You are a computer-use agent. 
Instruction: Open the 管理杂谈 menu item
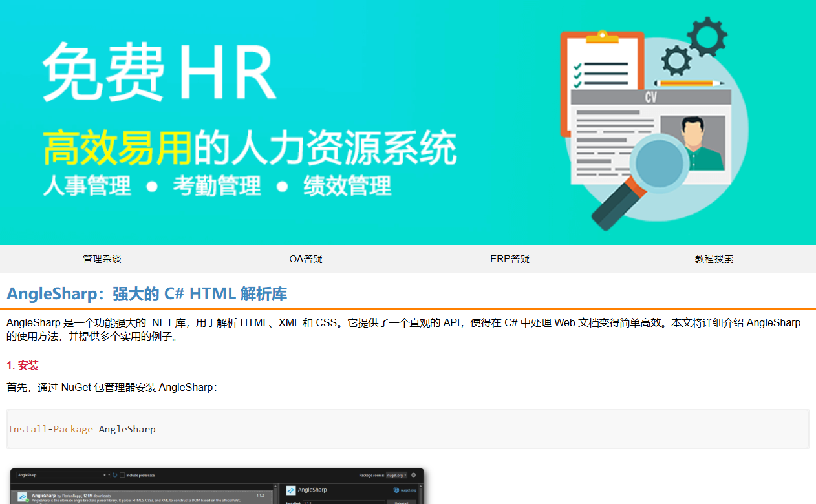tap(102, 259)
